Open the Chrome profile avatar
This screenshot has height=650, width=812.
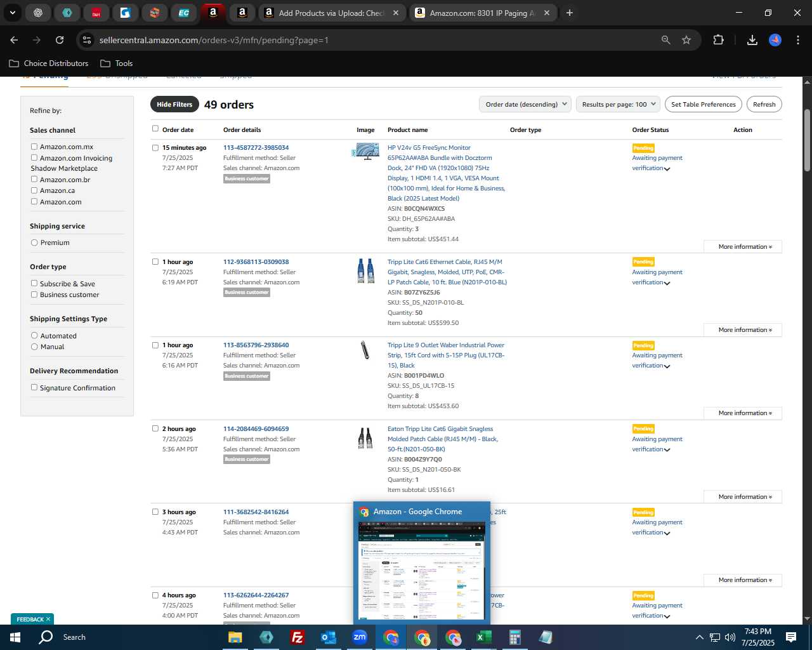[x=775, y=40]
